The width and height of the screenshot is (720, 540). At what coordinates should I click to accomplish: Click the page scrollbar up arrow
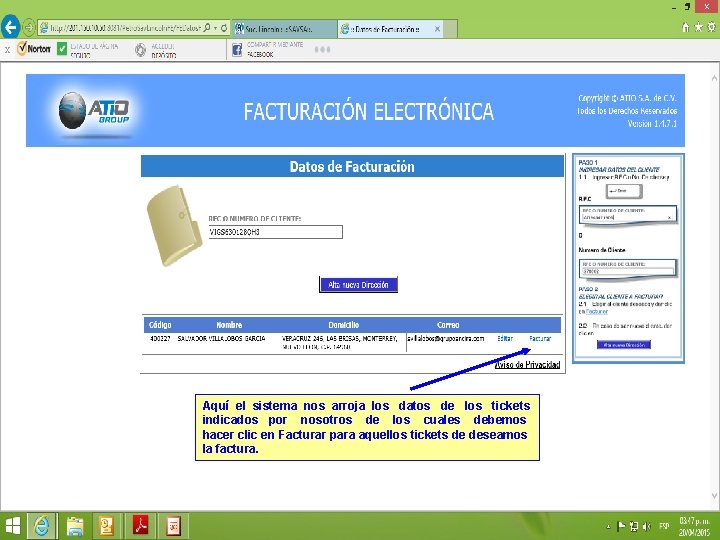tap(714, 79)
